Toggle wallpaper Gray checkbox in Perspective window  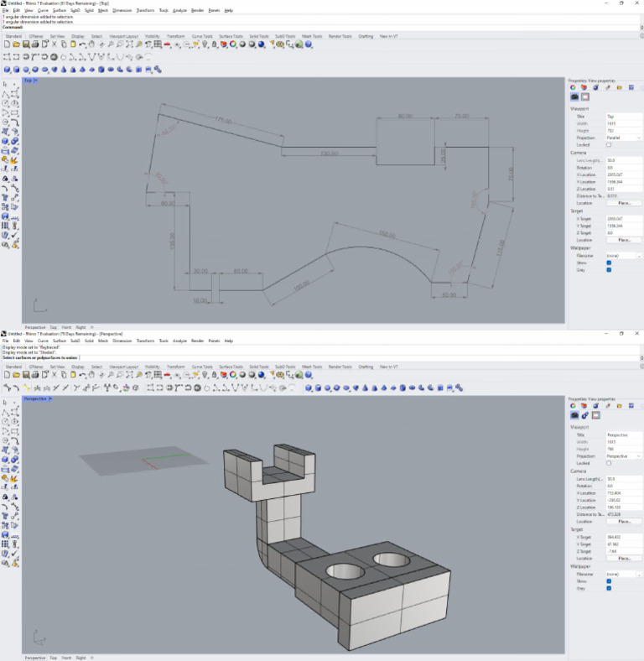click(x=609, y=588)
